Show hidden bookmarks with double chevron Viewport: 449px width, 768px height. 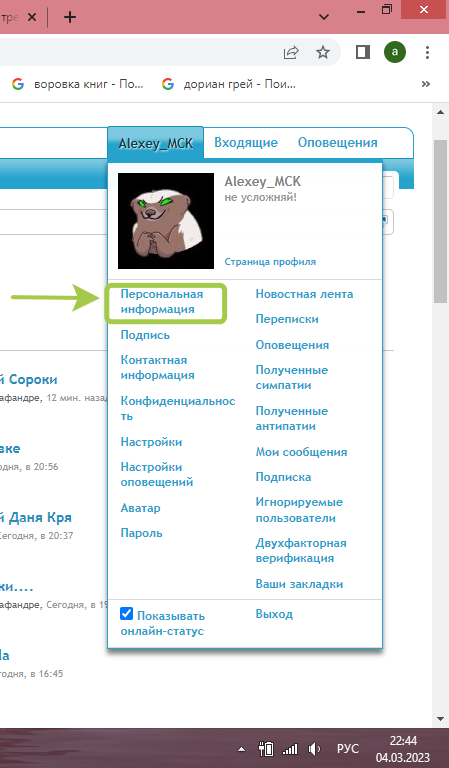click(x=425, y=84)
